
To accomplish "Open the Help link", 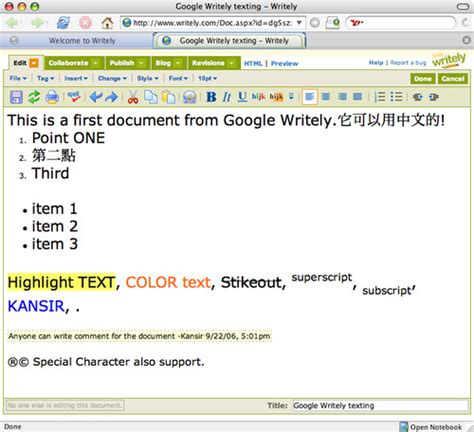I will 376,62.
